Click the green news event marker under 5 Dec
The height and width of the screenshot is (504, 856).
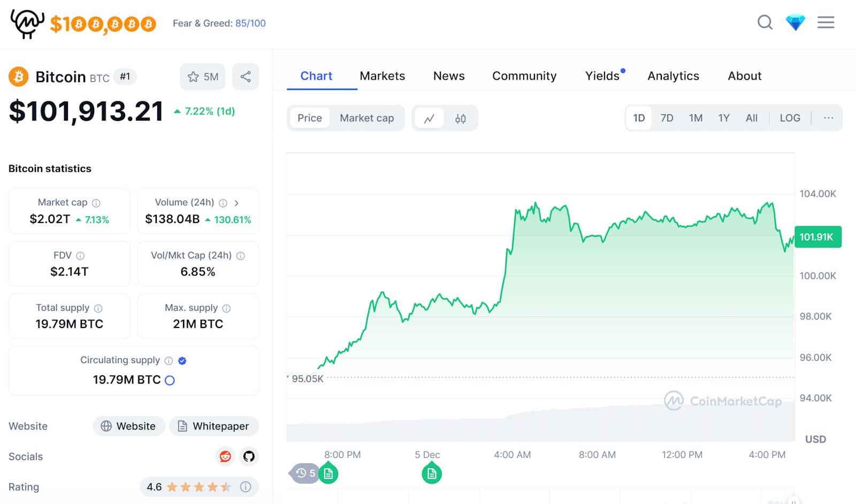(x=431, y=473)
